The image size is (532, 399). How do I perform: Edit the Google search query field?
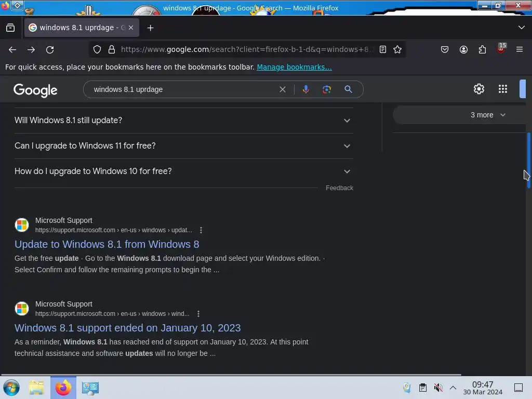(x=183, y=89)
